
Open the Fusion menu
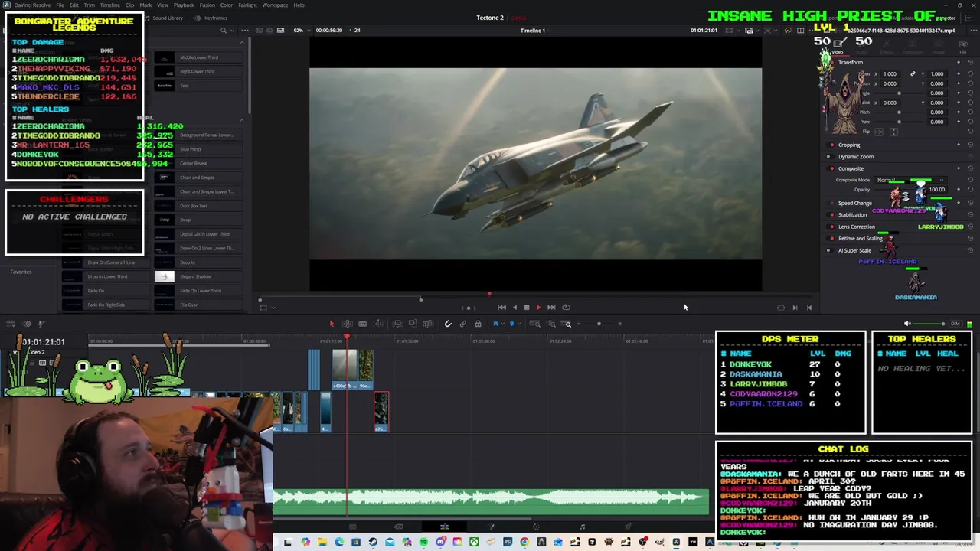[x=207, y=5]
